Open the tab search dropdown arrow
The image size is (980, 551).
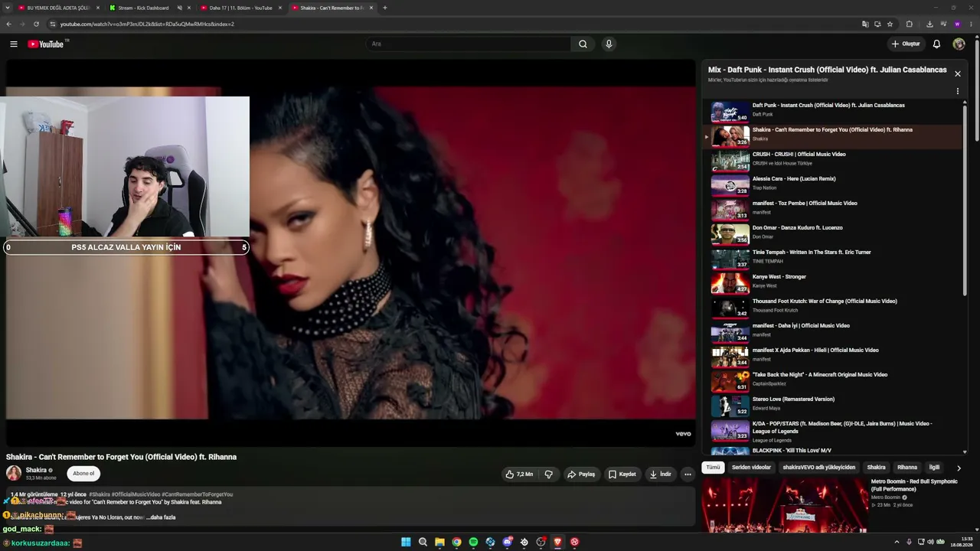(7, 8)
